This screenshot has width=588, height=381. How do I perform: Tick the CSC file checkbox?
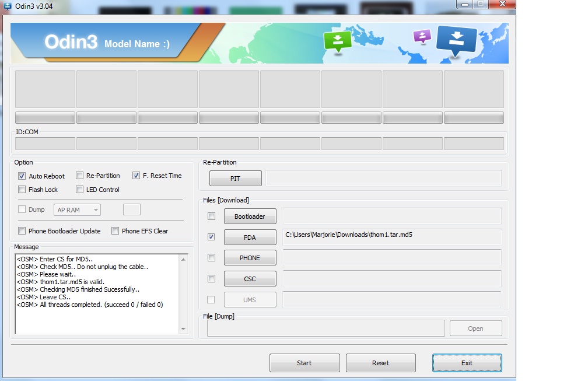click(212, 279)
